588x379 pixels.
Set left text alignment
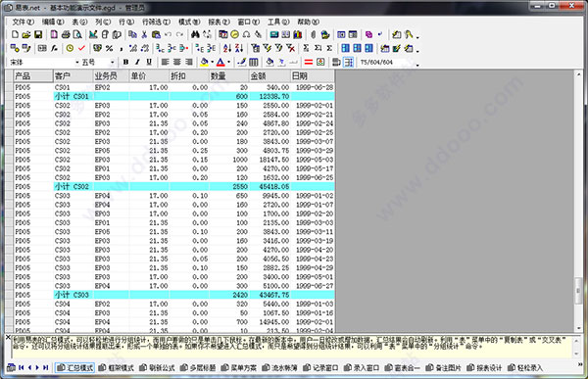pyautogui.click(x=165, y=62)
